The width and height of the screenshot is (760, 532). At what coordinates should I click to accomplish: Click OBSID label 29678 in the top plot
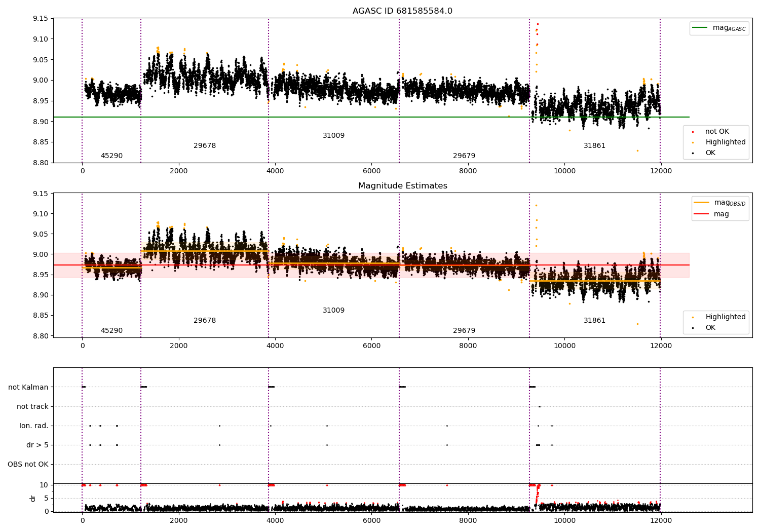pyautogui.click(x=205, y=146)
